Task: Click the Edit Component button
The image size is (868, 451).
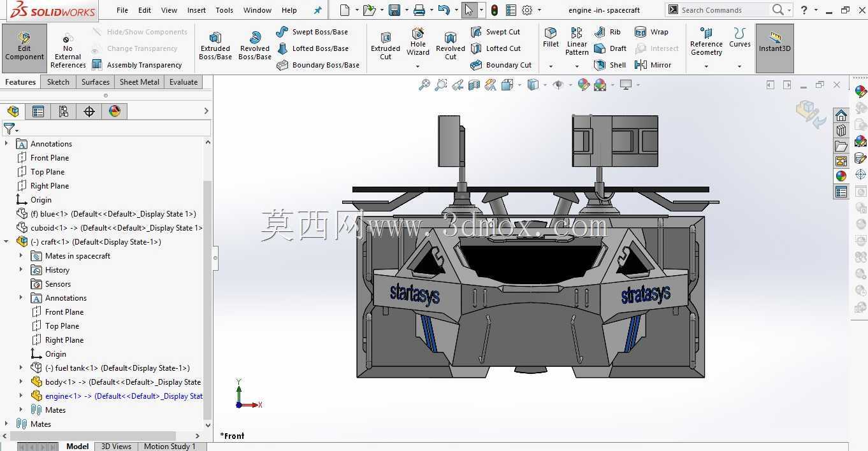Action: pyautogui.click(x=24, y=48)
